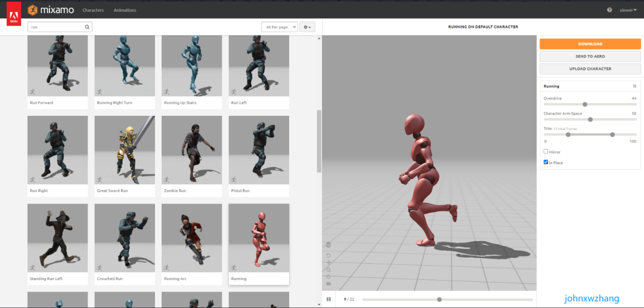Viewport: 644px width, 308px height.
Task: Select the Run Left animation
Action: coord(259,66)
